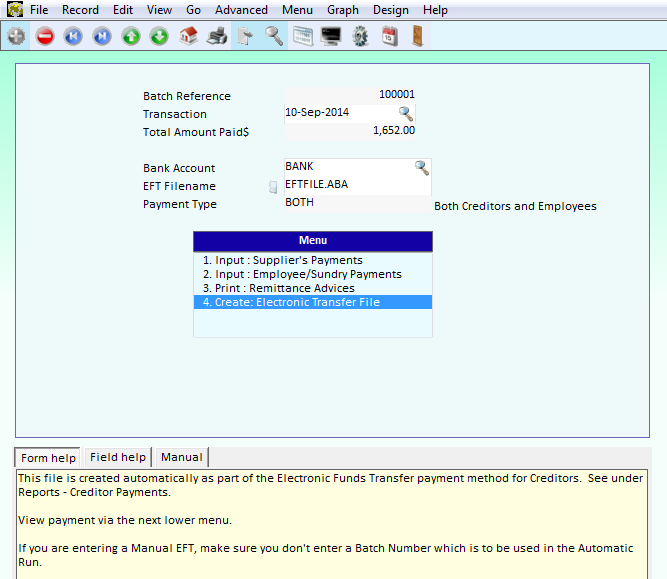Switch to the Form help tab
Viewport: 667px width, 579px height.
click(48, 458)
